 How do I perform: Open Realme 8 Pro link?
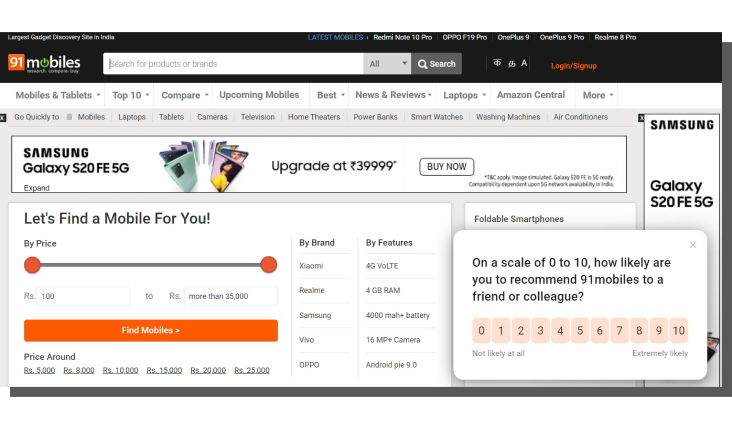pyautogui.click(x=615, y=37)
